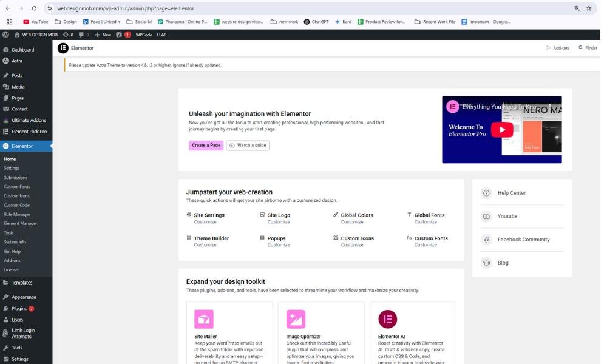Image resolution: width=607 pixels, height=364 pixels.
Task: Click the Create a Page button
Action: 206,145
